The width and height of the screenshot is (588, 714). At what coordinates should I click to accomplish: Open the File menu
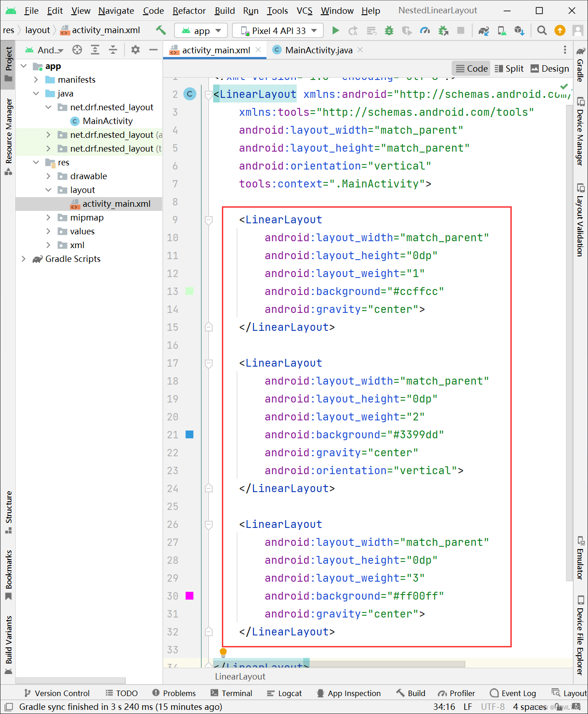[31, 11]
